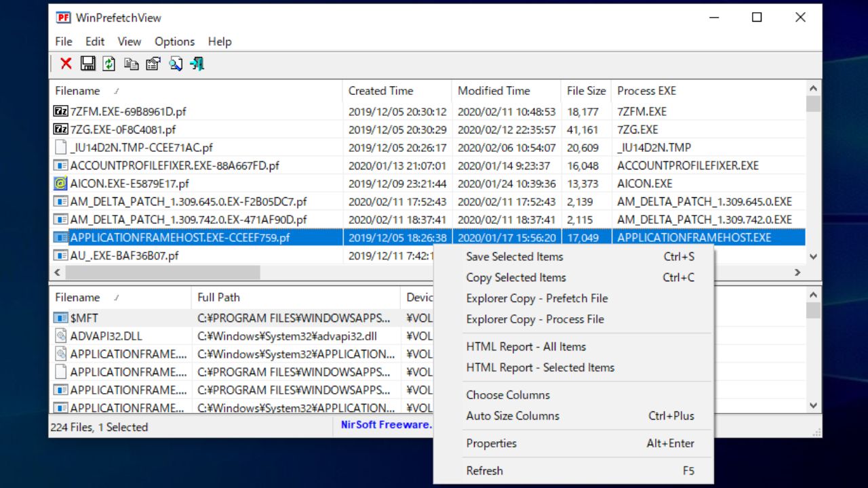Click the floppy disk save icon in the toolbar
Viewport: 868px width, 488px height.
pos(87,64)
